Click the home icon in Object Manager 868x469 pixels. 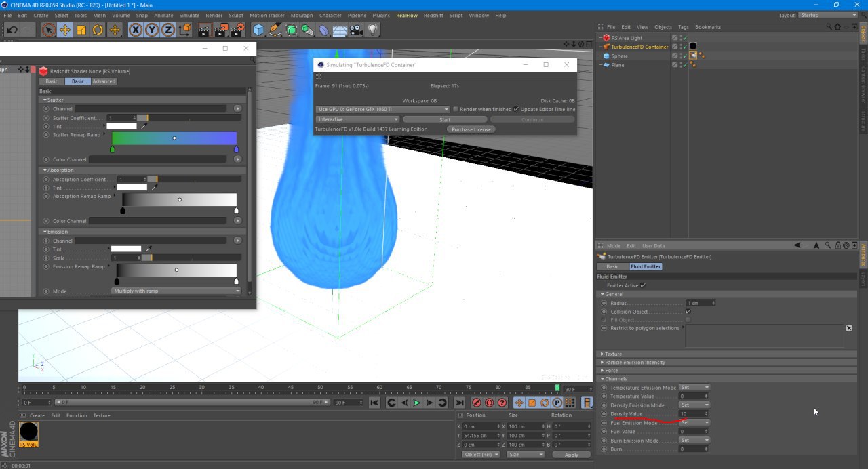pyautogui.click(x=837, y=27)
